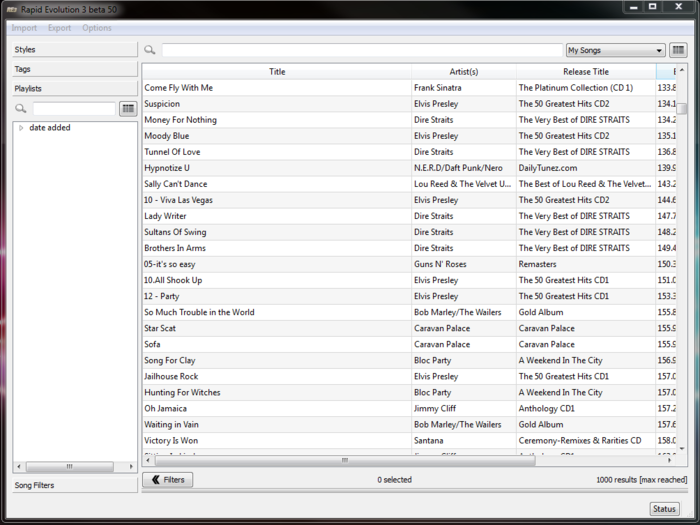This screenshot has height=525, width=700.
Task: Expand the Tags panel
Action: pos(75,69)
